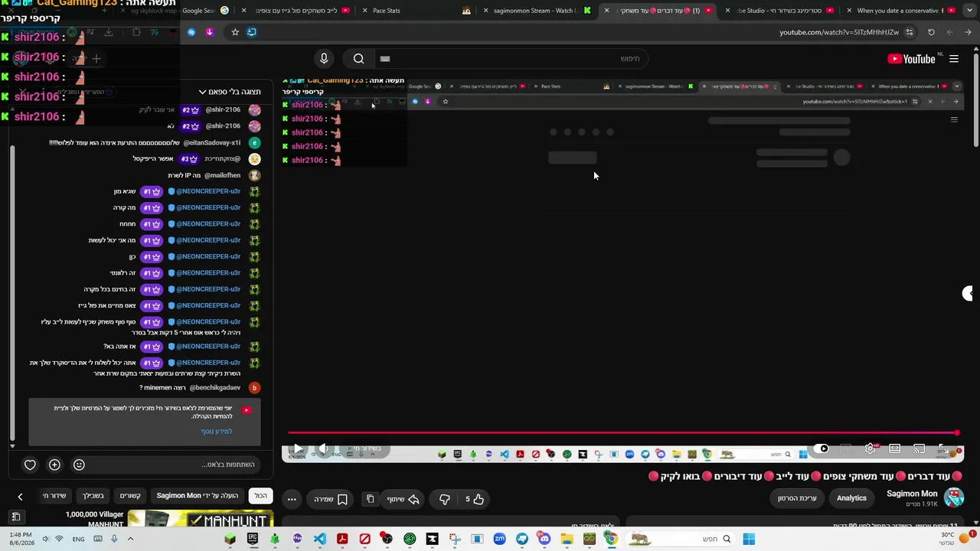Play the video with the player play button

(298, 448)
